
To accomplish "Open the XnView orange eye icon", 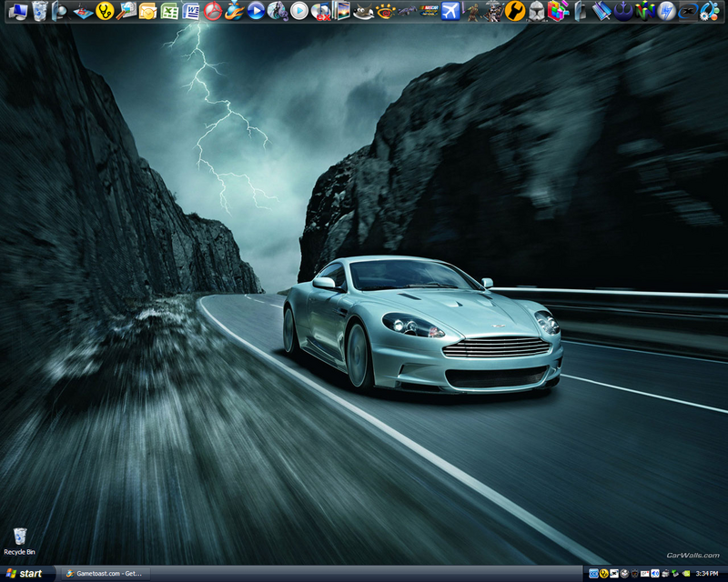I will 385,11.
